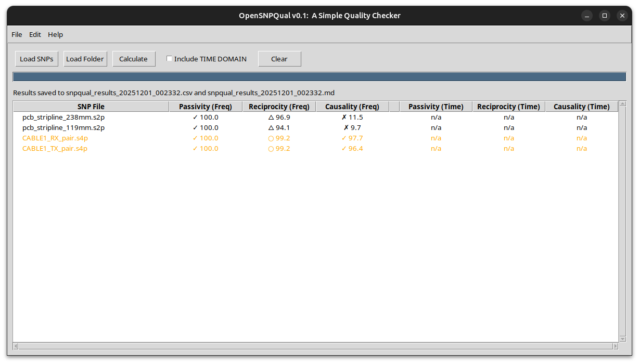Open the Help menu
The height and width of the screenshot is (364, 639).
(55, 34)
